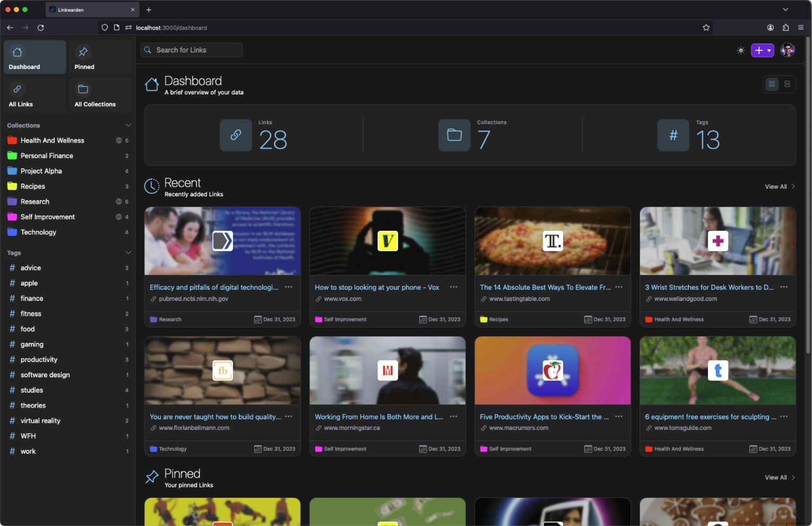Click the Collections count folder icon
The width and height of the screenshot is (812, 526).
[454, 135]
